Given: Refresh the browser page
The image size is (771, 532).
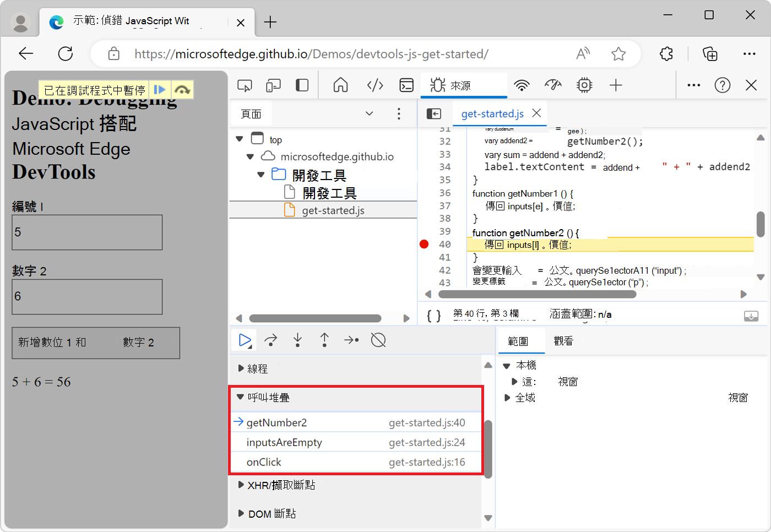Looking at the screenshot, I should click(66, 53).
